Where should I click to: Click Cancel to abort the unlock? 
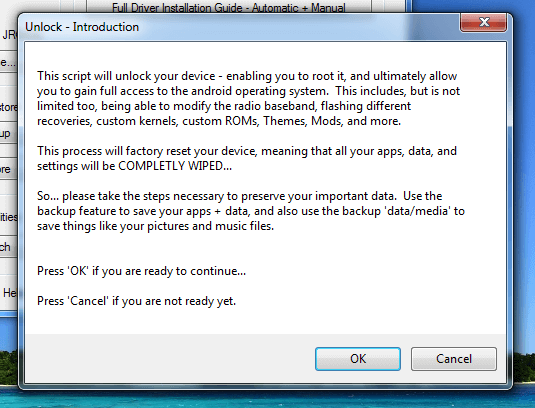(454, 359)
